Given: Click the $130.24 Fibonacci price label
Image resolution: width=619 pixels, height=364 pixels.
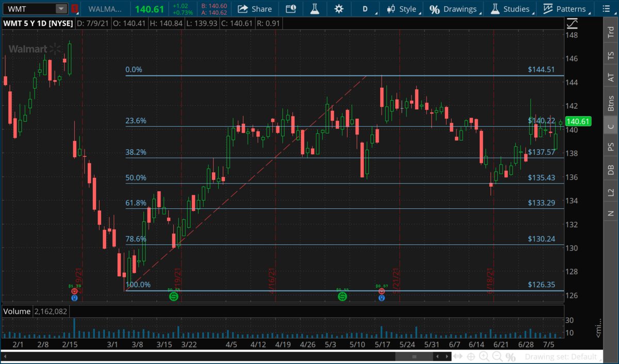Looking at the screenshot, I should tap(542, 239).
